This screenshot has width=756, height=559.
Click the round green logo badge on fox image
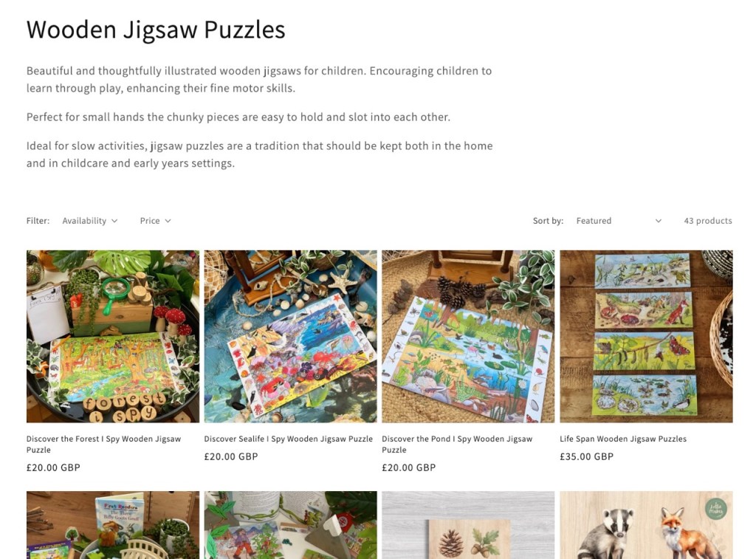[x=716, y=509]
